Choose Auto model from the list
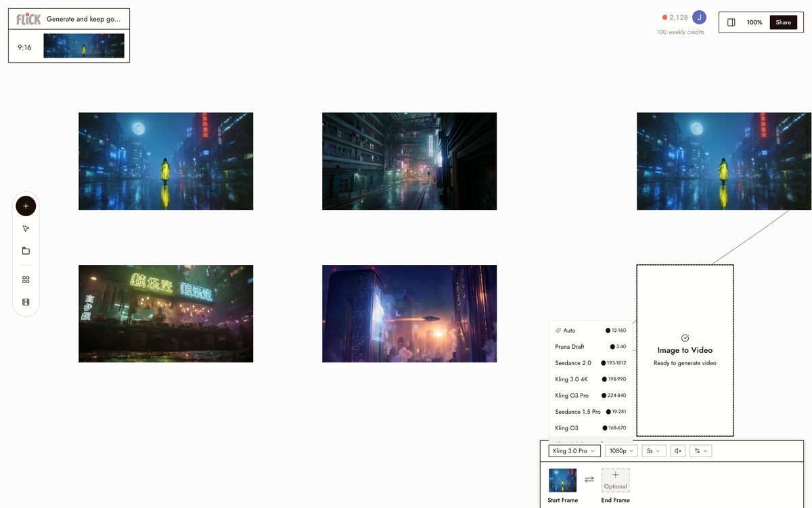The height and width of the screenshot is (508, 812). tap(591, 331)
